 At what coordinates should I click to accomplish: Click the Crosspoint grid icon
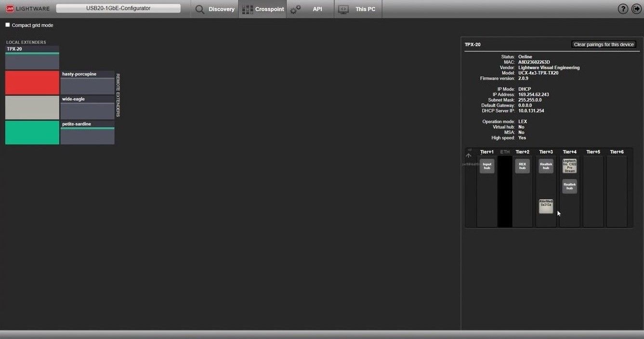coord(248,9)
